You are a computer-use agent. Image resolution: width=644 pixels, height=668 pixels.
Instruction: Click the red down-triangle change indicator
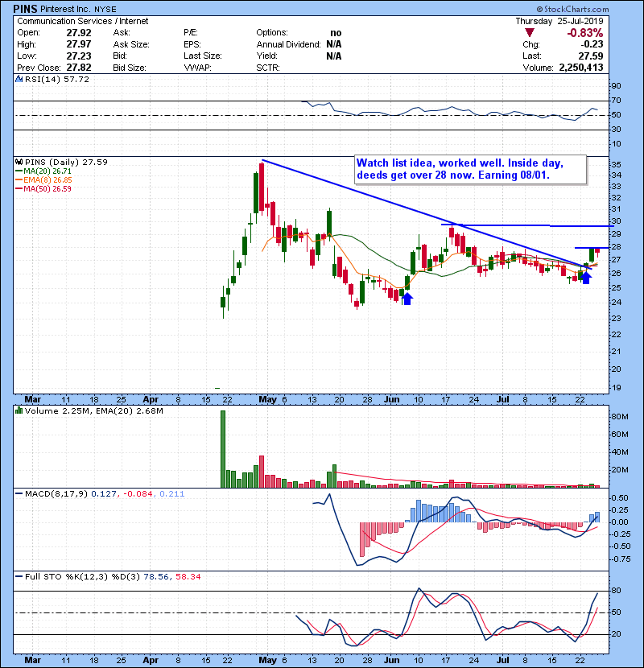pyautogui.click(x=530, y=33)
